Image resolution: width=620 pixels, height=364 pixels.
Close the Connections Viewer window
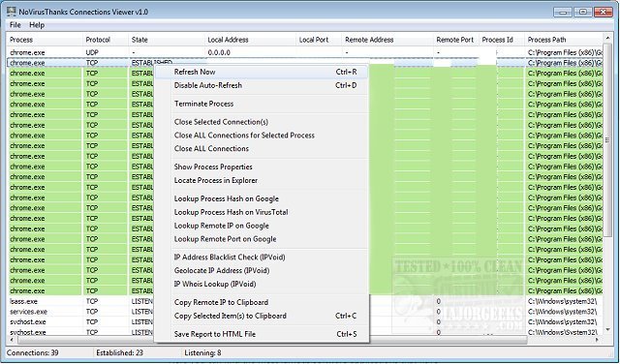pyautogui.click(x=603, y=12)
